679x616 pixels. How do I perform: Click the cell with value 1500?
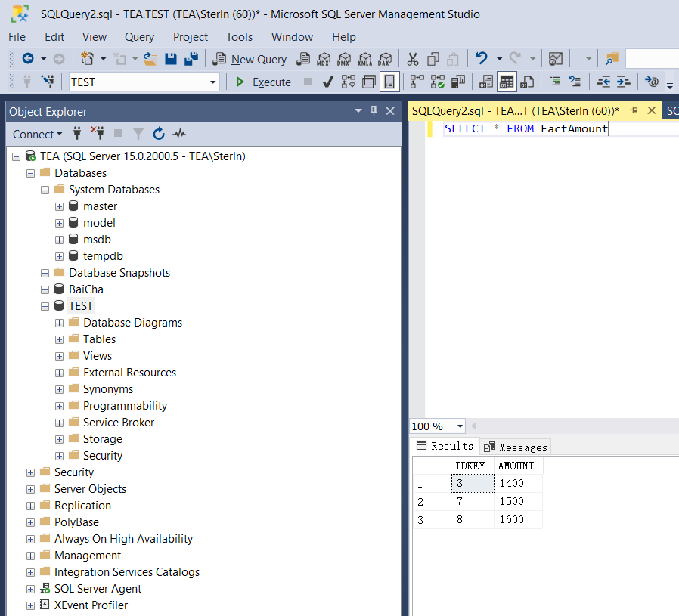click(x=518, y=501)
